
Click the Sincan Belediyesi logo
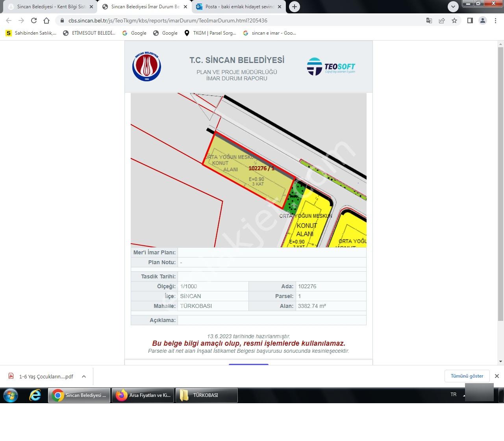tap(146, 66)
